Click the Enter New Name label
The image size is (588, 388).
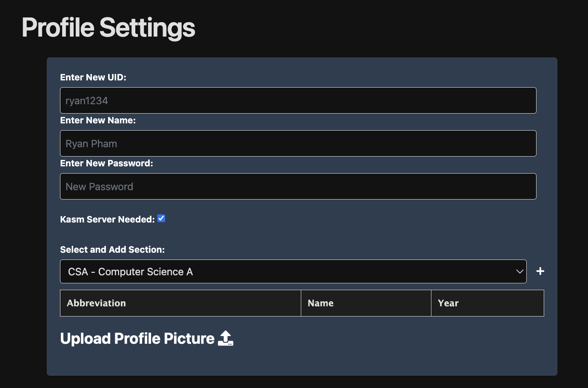(98, 120)
